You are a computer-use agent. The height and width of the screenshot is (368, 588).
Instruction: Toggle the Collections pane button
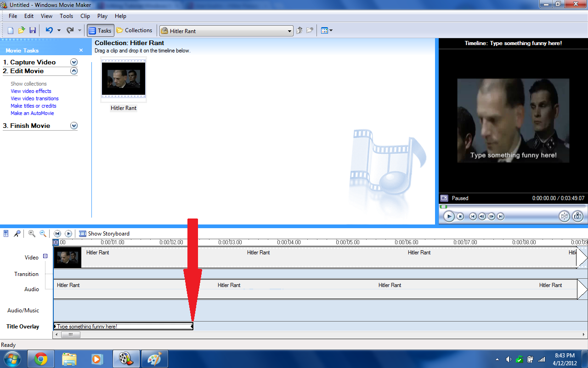(x=134, y=30)
